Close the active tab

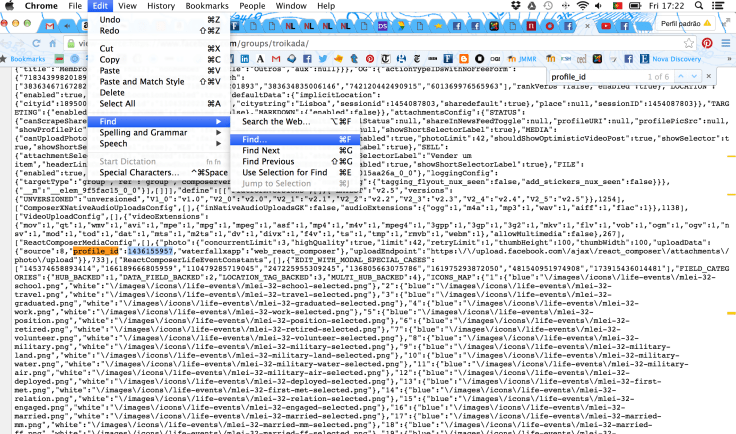pos(587,26)
